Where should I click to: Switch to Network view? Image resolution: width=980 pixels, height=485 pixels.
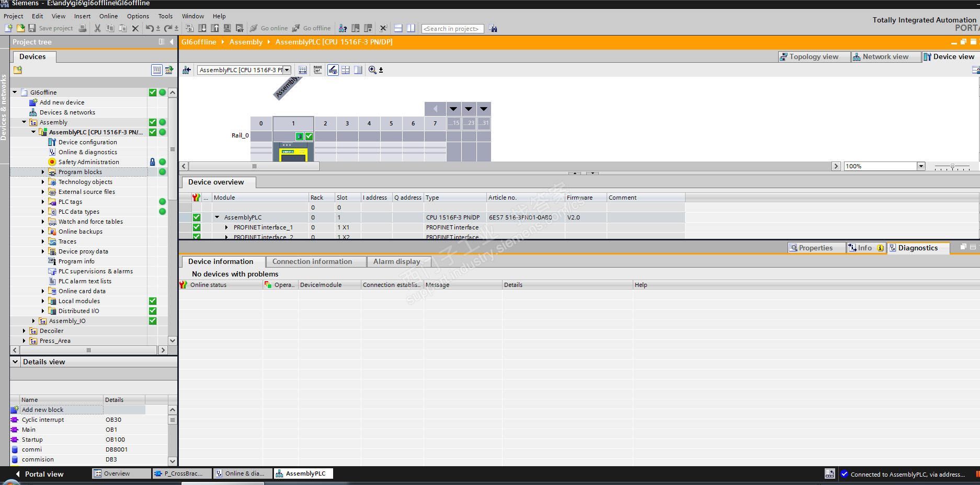point(885,57)
